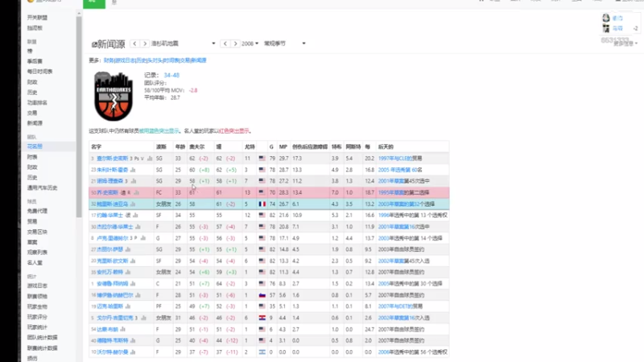Sort roster by MP column header
This screenshot has height=362, width=644.
(x=283, y=146)
